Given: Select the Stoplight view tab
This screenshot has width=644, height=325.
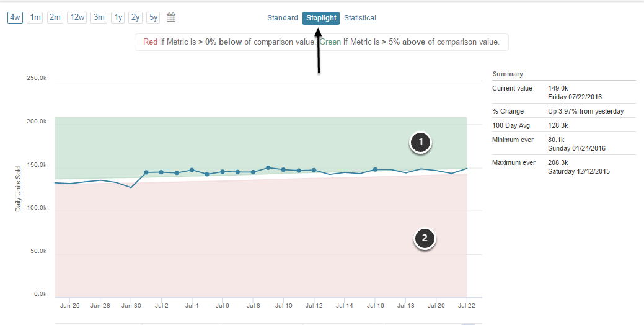Looking at the screenshot, I should pos(321,18).
